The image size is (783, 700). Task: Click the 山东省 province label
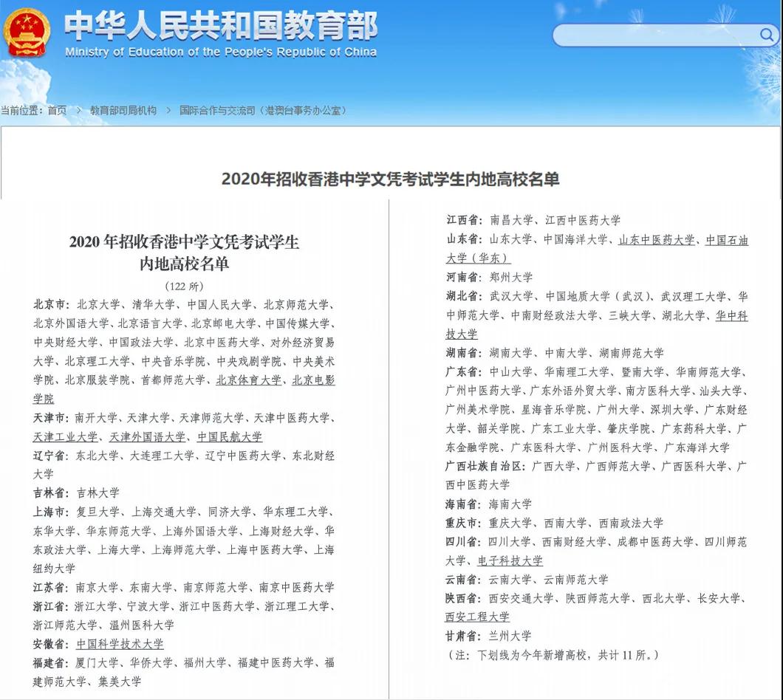(465, 240)
